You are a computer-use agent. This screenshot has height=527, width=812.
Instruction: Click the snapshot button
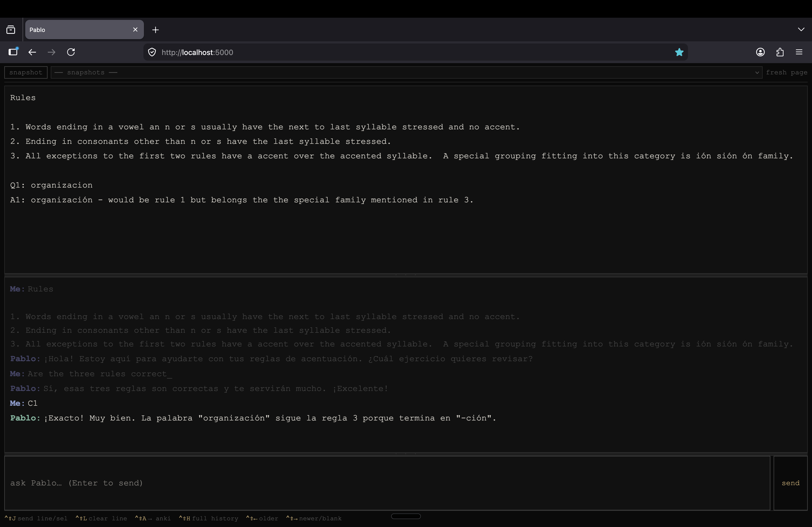[x=26, y=72]
